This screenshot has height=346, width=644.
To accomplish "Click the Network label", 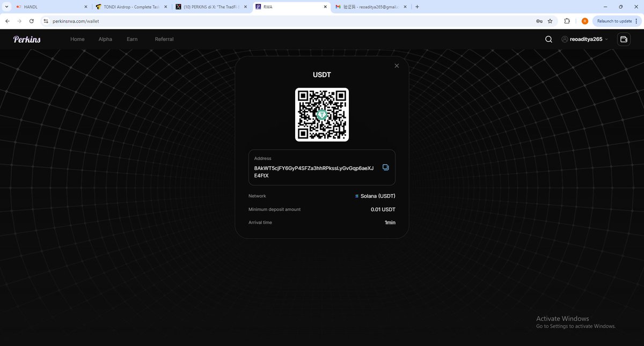I will click(257, 196).
